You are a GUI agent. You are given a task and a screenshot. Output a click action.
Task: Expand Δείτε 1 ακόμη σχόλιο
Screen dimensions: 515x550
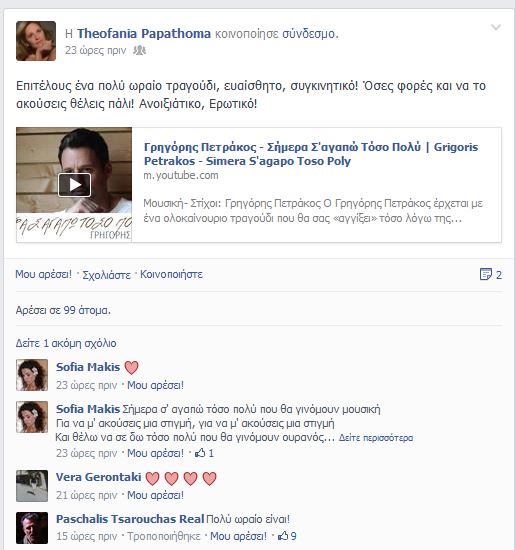[66, 343]
